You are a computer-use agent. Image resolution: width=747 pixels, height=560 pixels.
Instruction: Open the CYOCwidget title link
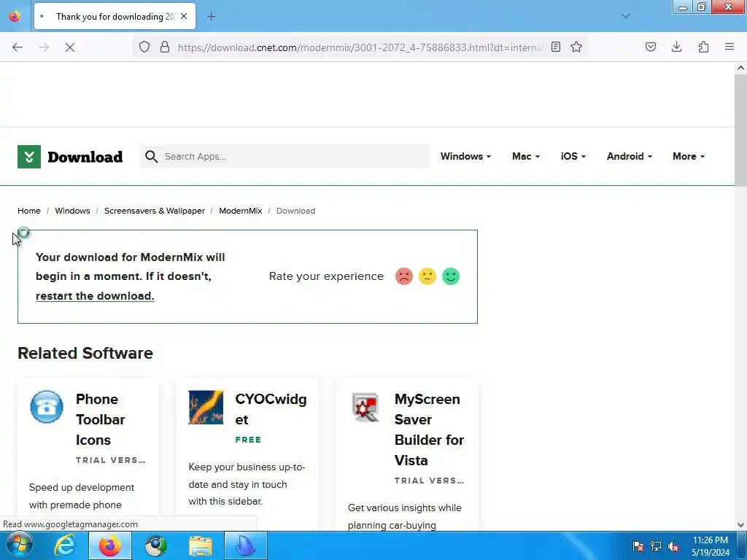[x=271, y=409]
